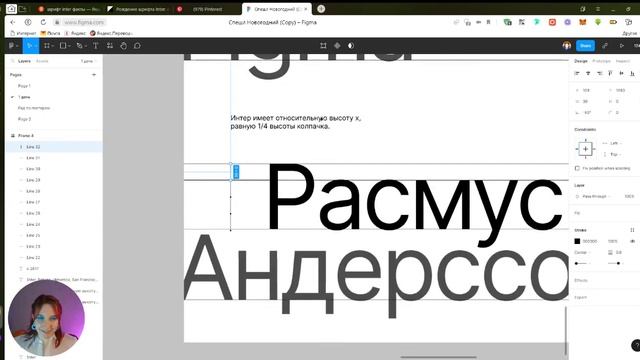Click the stroke hex value field
640x360 pixels.
(x=590, y=241)
